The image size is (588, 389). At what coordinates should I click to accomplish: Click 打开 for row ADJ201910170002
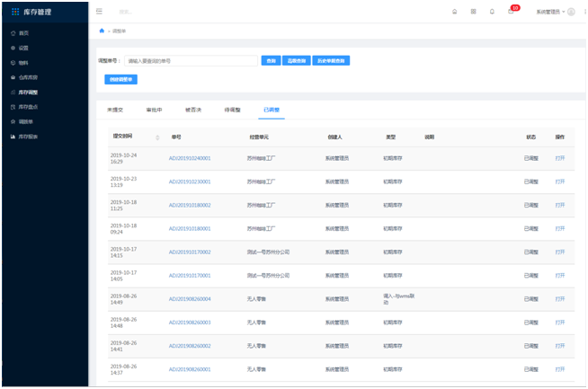point(560,252)
